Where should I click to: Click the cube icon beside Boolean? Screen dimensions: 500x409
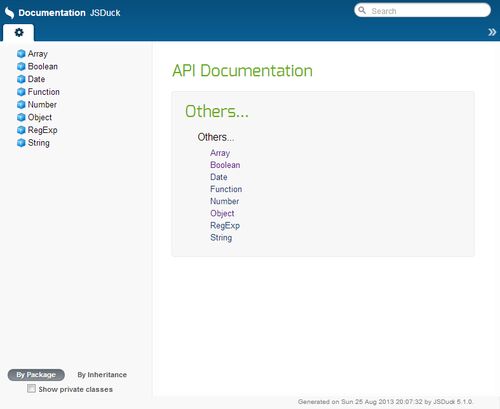point(21,66)
